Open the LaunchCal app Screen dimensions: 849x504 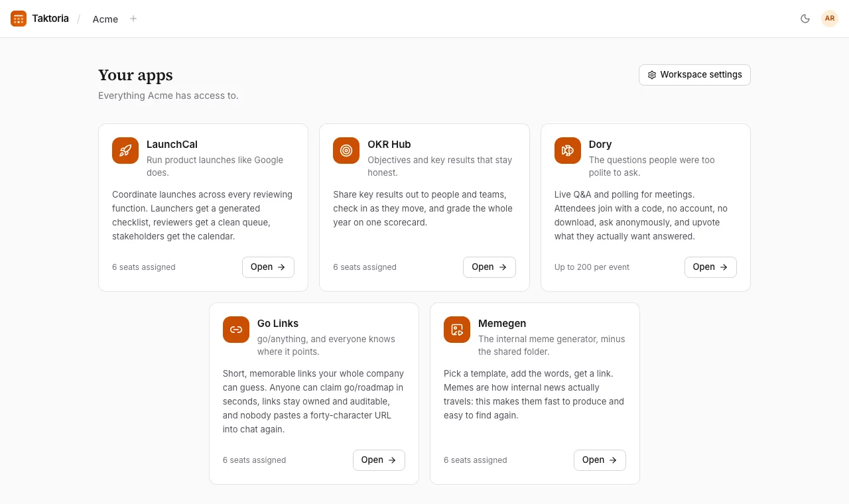click(268, 267)
